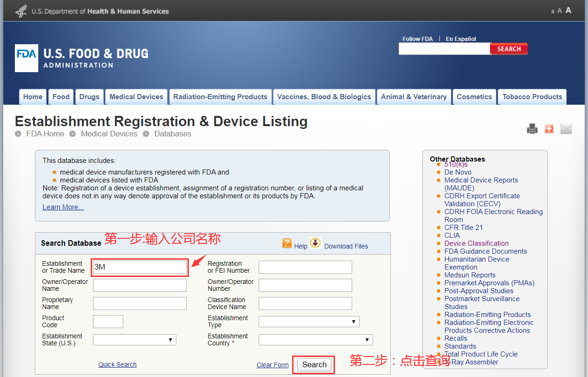Click the Help question mark icon
This screenshot has height=377, width=588.
[x=287, y=243]
